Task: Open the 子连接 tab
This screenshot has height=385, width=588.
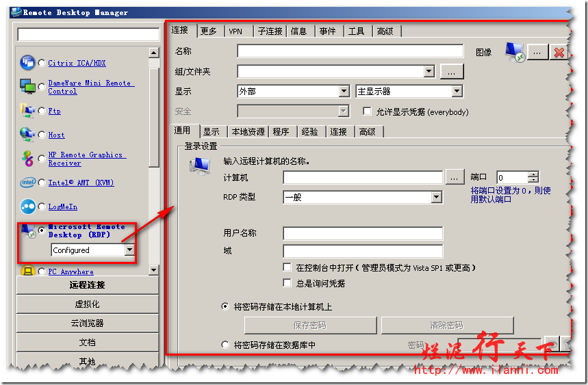Action: [x=270, y=31]
